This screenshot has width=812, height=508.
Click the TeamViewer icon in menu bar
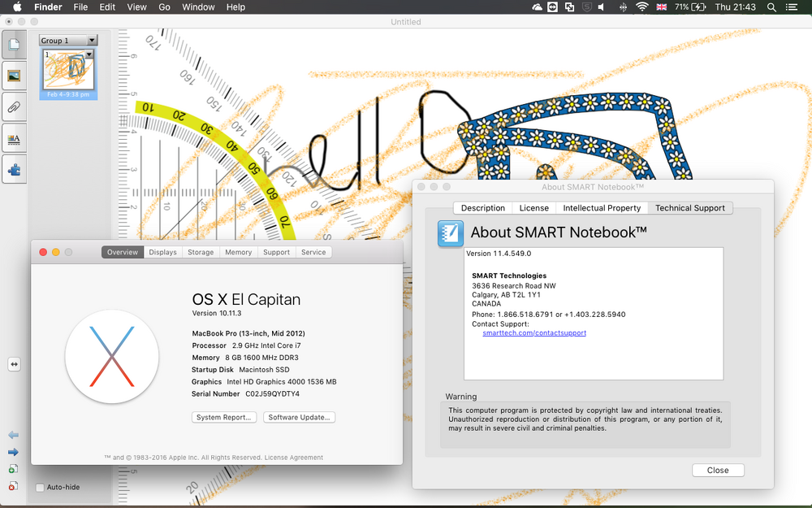coord(552,7)
